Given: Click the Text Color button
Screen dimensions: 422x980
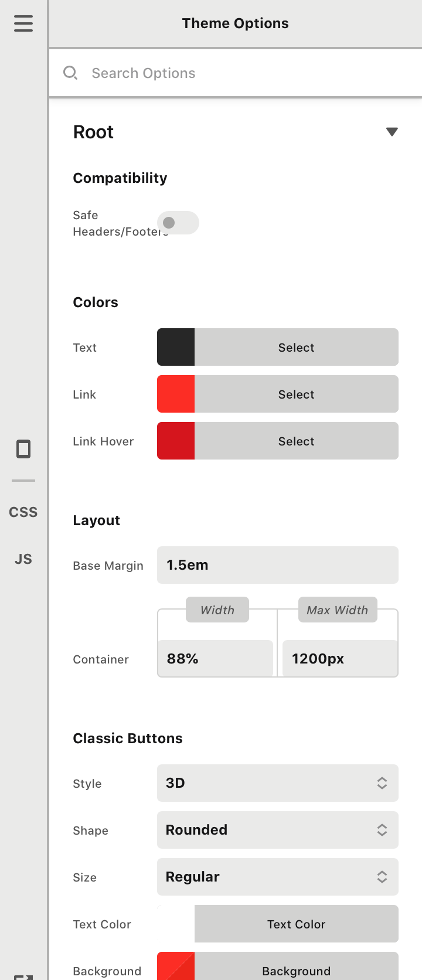Looking at the screenshot, I should (297, 924).
